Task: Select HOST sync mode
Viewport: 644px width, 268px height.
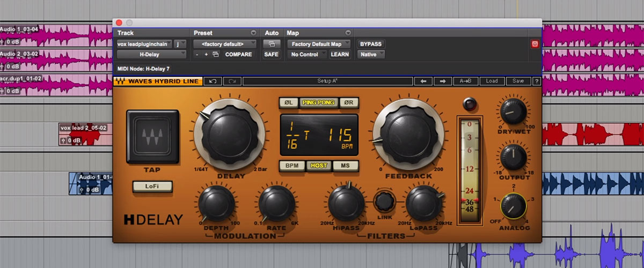Action: coord(319,166)
